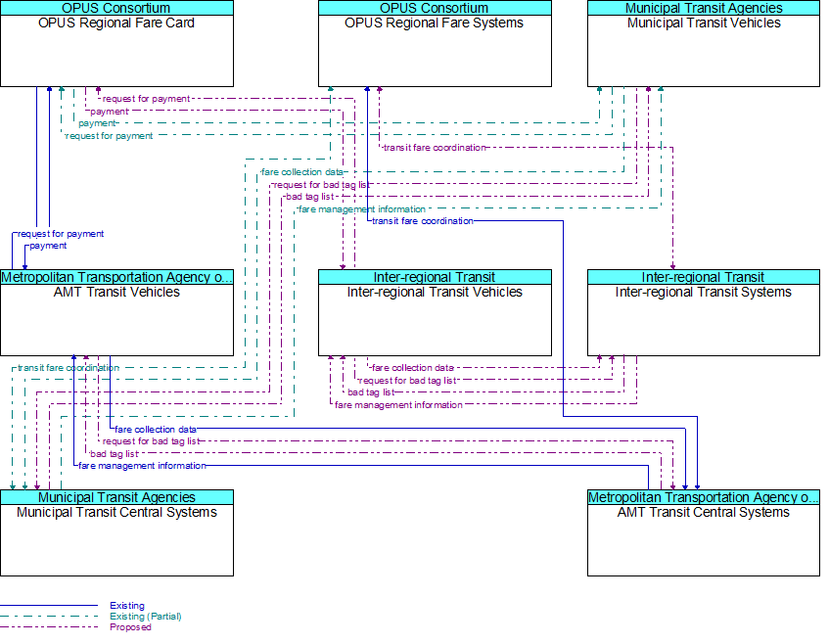Click the blue "payment" flow label
Viewport: 829px width, 644px height.
point(48,246)
